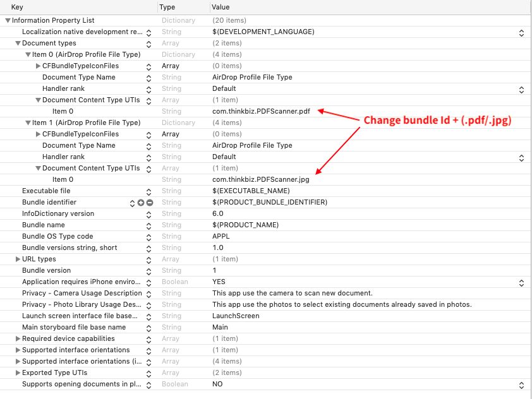
Task: Click key stepper for Main storyboard file base name
Action: click(148, 328)
